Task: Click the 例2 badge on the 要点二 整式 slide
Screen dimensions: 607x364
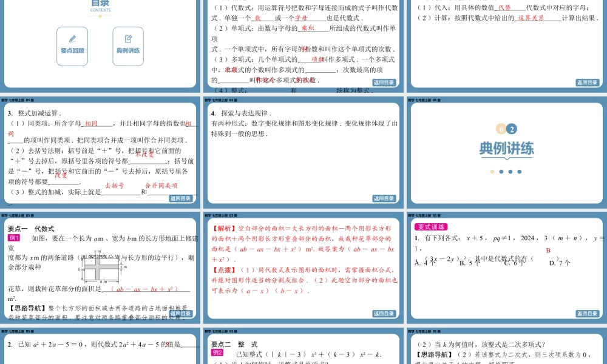Action: click(217, 352)
